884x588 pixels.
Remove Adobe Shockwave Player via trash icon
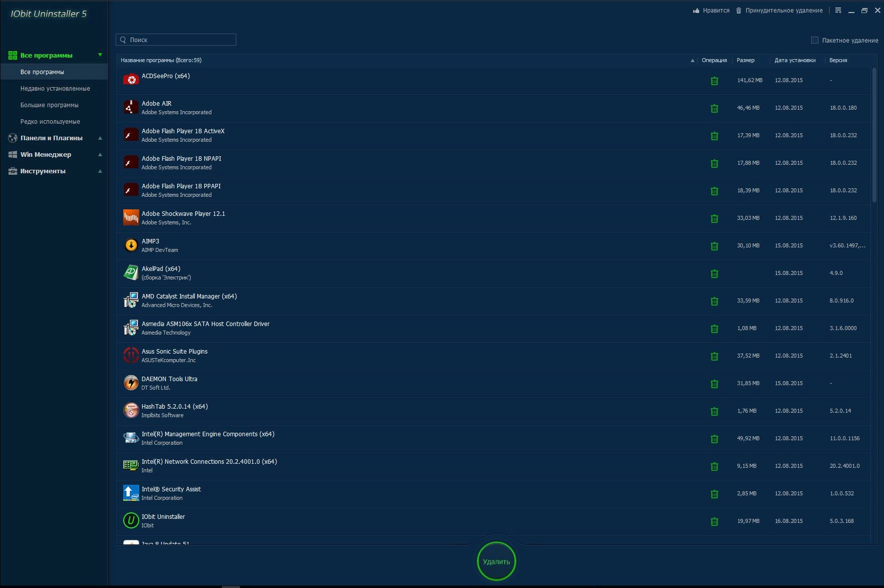(x=714, y=218)
